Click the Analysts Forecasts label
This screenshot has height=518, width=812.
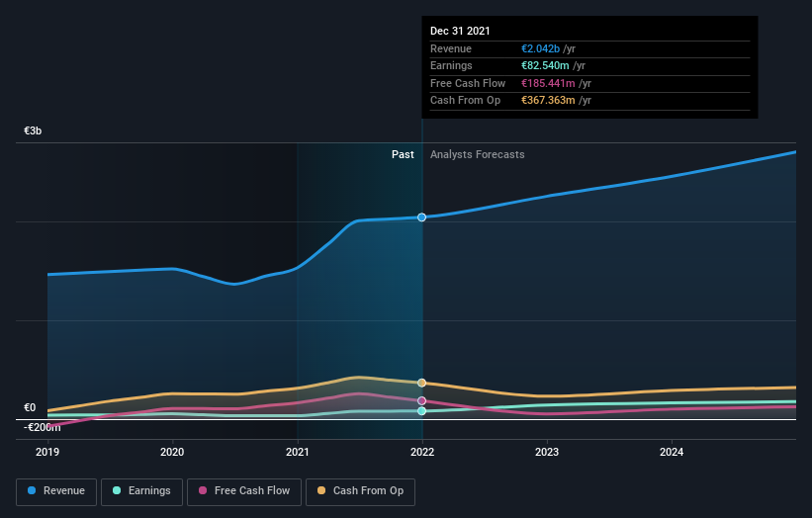[478, 154]
